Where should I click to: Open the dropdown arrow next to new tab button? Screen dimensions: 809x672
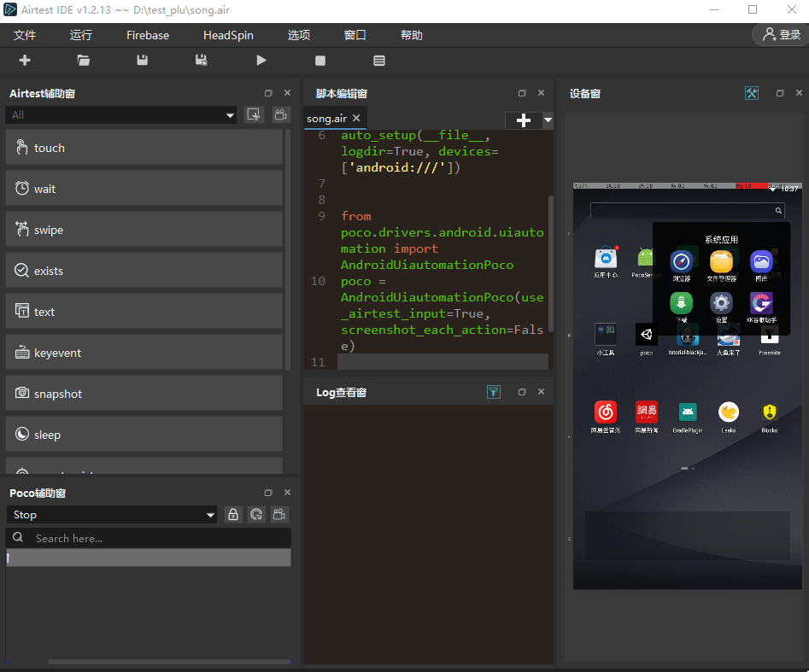548,120
